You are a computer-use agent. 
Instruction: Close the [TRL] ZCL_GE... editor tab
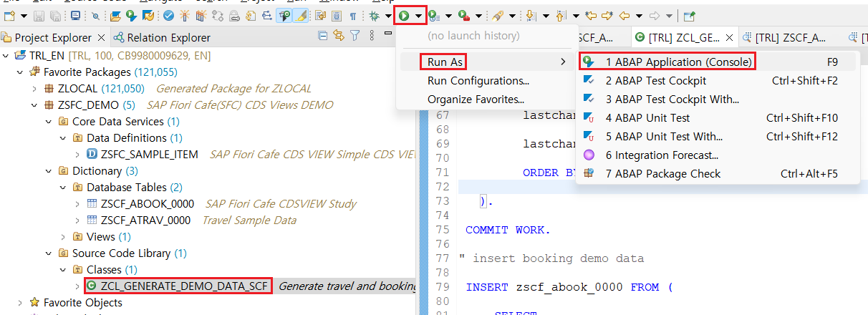[x=730, y=37]
